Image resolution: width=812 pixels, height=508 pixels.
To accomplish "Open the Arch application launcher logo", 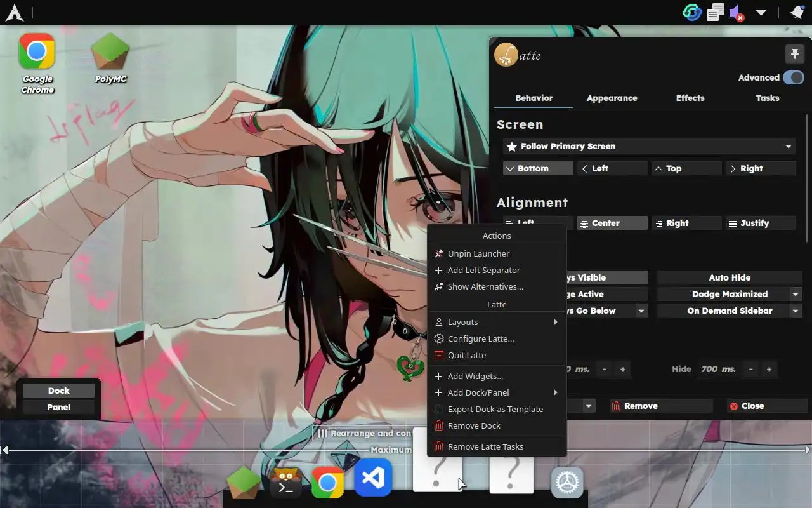I will (x=14, y=13).
